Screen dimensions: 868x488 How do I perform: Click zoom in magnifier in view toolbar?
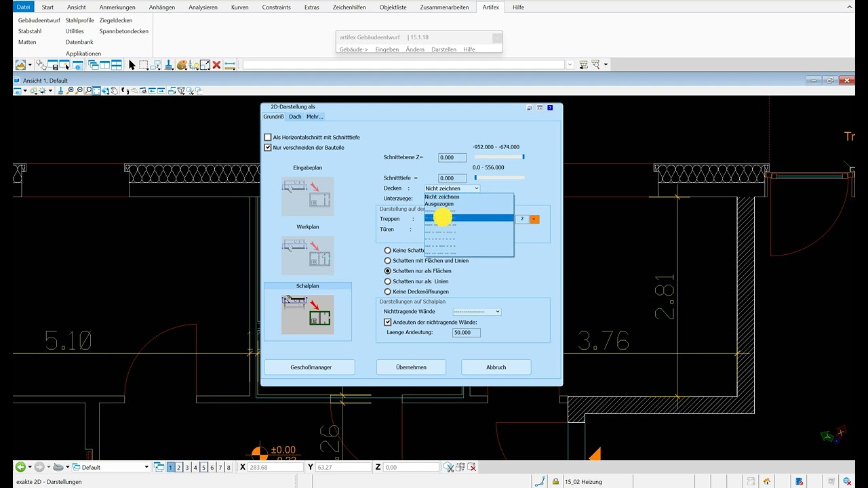71,91
